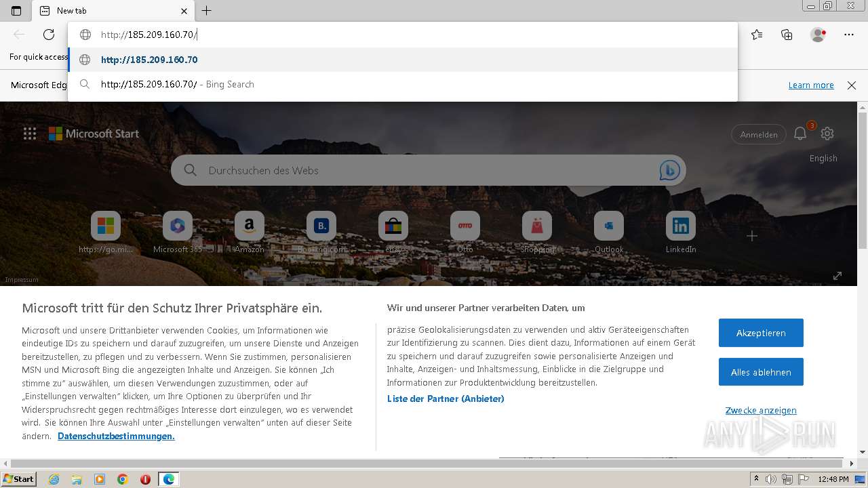Switch language to English
868x488 pixels.
(x=823, y=158)
